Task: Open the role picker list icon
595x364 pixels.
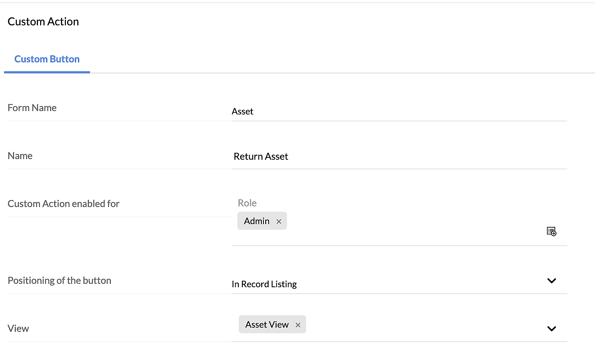Action: (551, 231)
